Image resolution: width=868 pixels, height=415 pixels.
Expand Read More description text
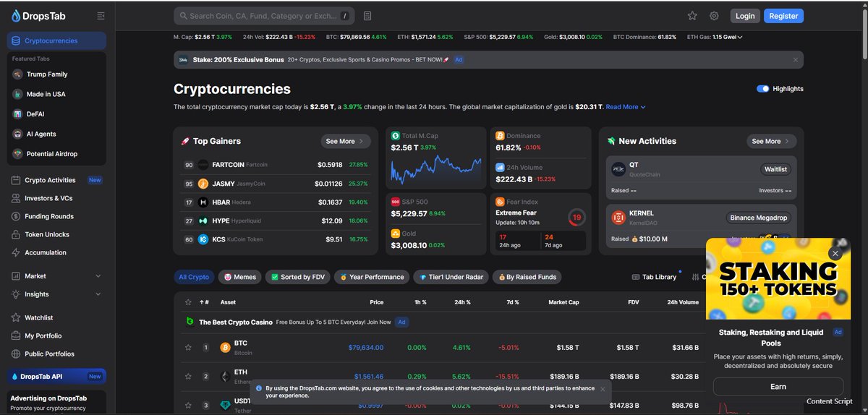626,107
